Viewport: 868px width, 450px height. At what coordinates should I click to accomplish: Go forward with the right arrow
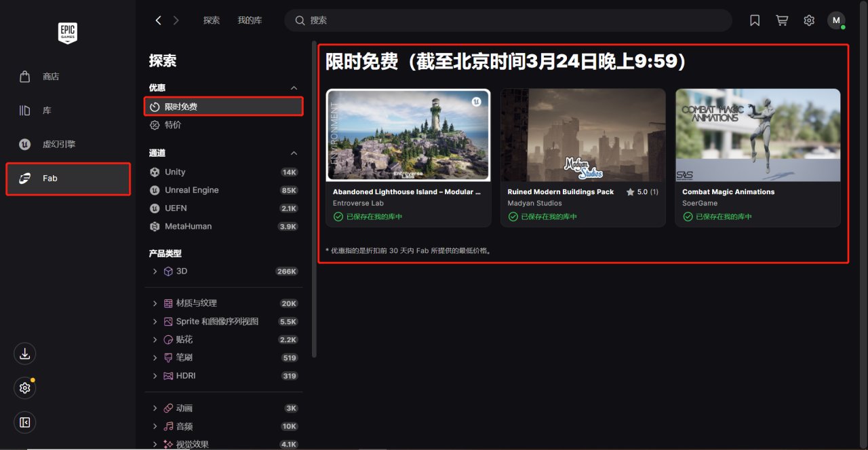176,20
